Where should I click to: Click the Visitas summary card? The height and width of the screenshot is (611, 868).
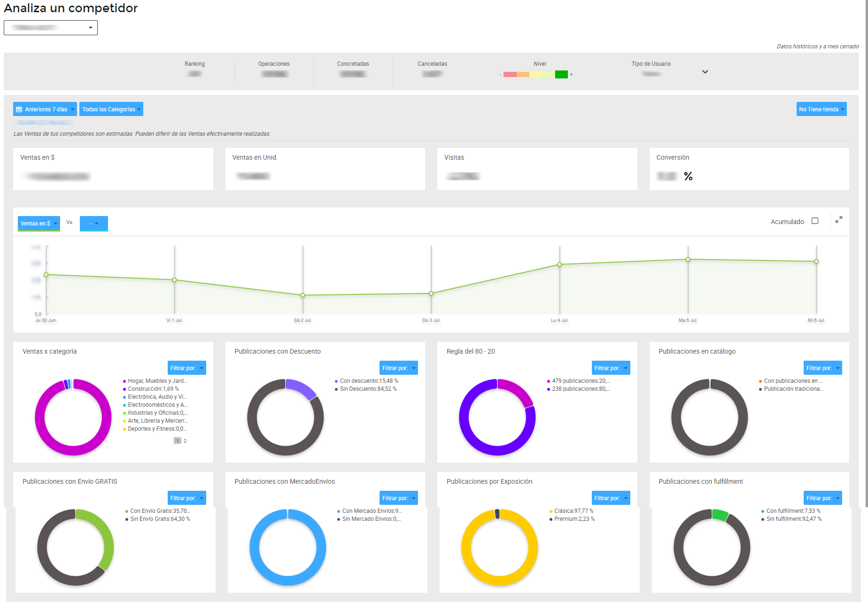click(537, 169)
